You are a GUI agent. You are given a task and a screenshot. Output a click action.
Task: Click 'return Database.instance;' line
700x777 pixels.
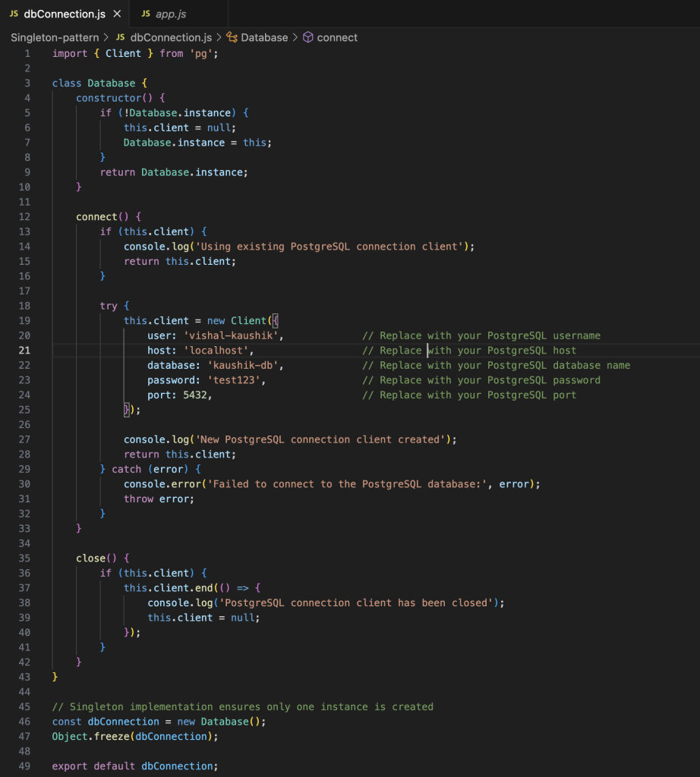pyautogui.click(x=174, y=172)
